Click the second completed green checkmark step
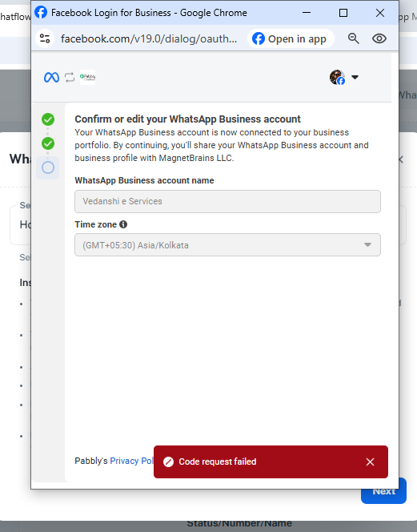This screenshot has height=532, width=417. tap(48, 143)
